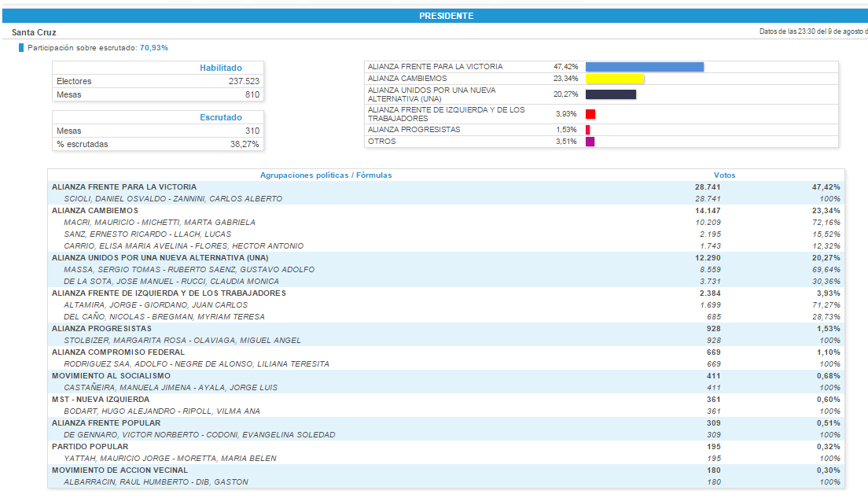Select the UNA alliance row in results table
868x498 pixels.
(446, 257)
